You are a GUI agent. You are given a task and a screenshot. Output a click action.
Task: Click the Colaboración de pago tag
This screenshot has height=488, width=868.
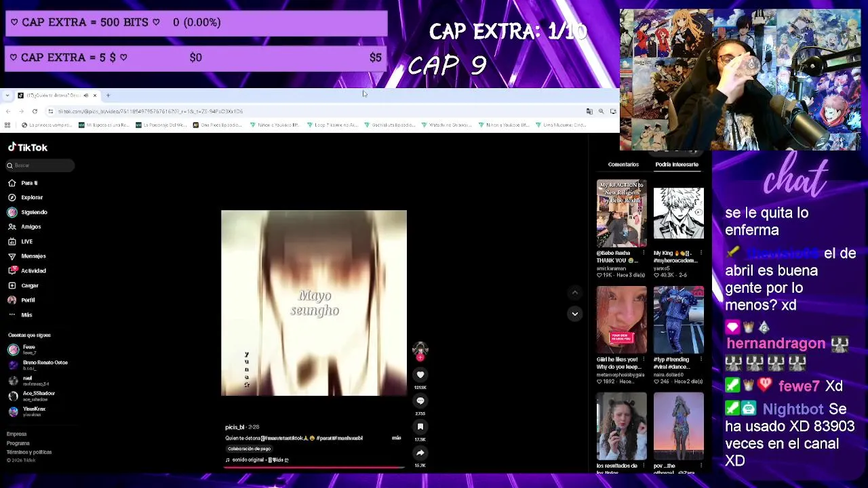[x=249, y=449]
